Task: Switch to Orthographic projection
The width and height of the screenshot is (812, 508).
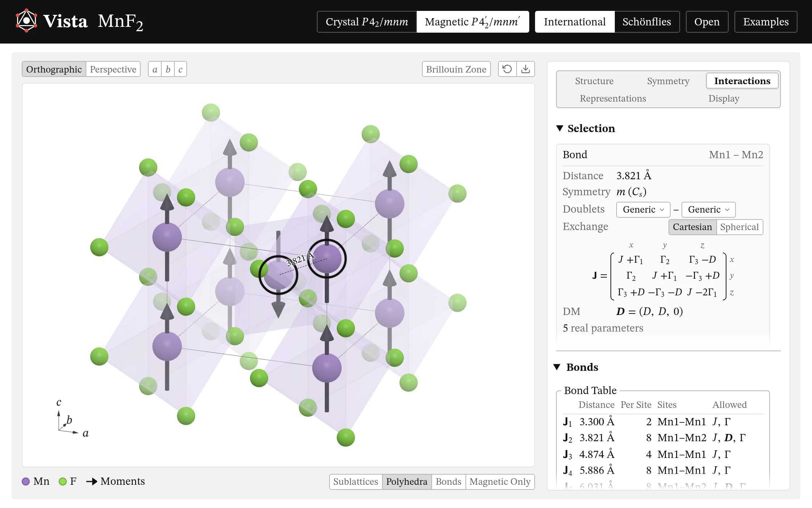Action: [54, 69]
